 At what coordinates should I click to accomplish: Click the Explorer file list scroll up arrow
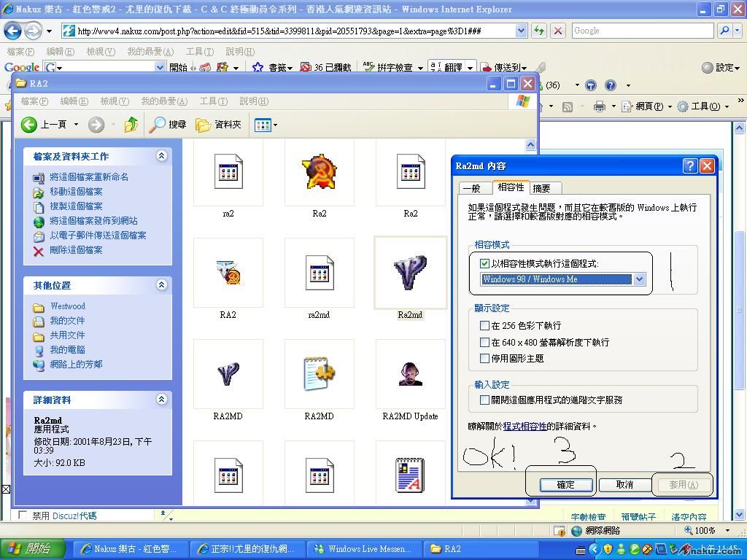click(531, 145)
